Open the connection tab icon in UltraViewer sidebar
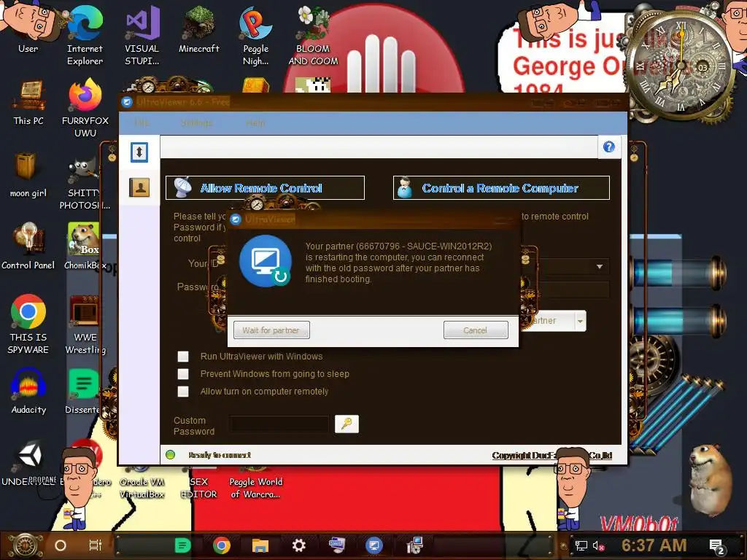747x560 pixels. (x=139, y=152)
